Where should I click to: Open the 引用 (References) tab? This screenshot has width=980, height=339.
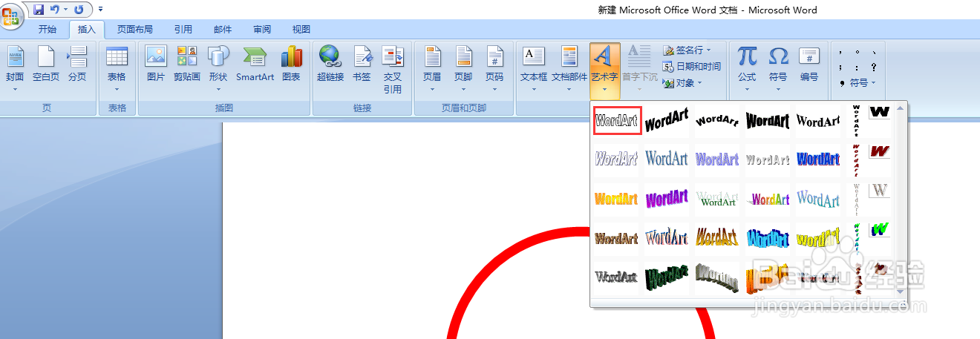[183, 30]
